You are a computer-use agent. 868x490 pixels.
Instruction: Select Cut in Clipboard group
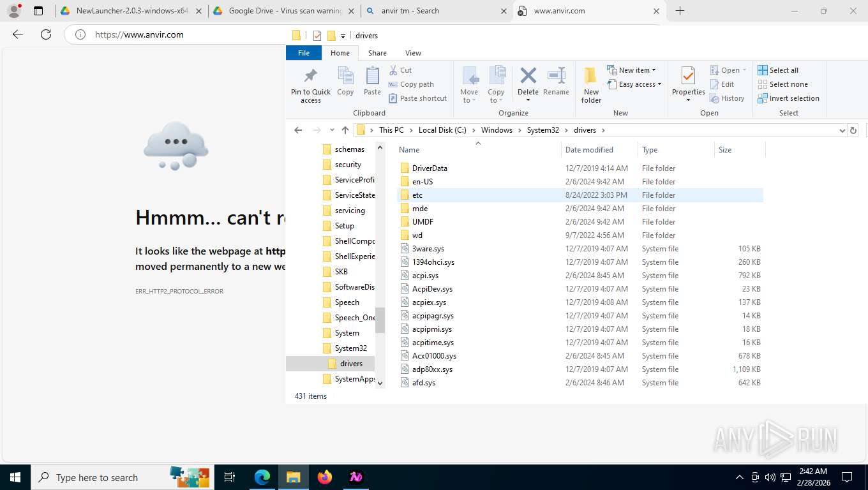(x=400, y=70)
